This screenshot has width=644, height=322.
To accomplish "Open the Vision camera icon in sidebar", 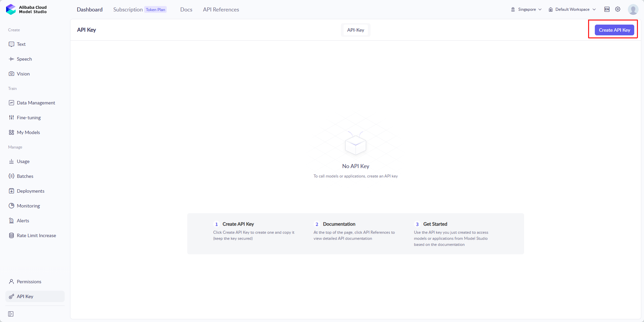I will (x=11, y=74).
